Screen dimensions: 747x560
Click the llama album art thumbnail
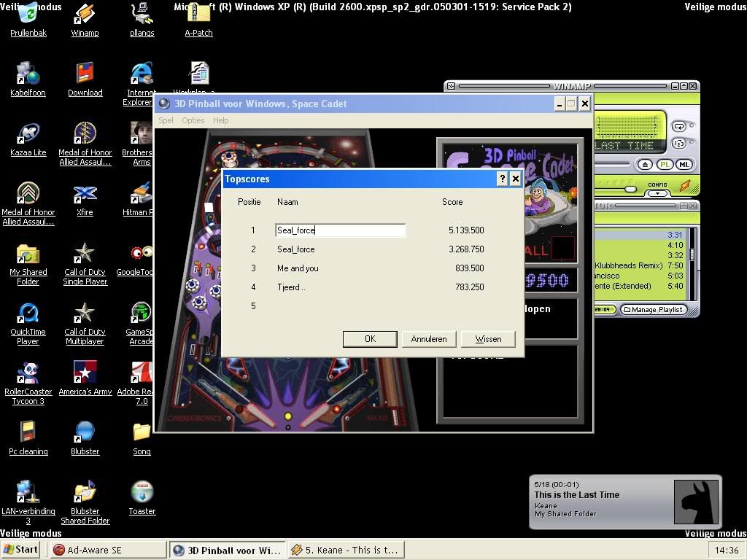(696, 502)
